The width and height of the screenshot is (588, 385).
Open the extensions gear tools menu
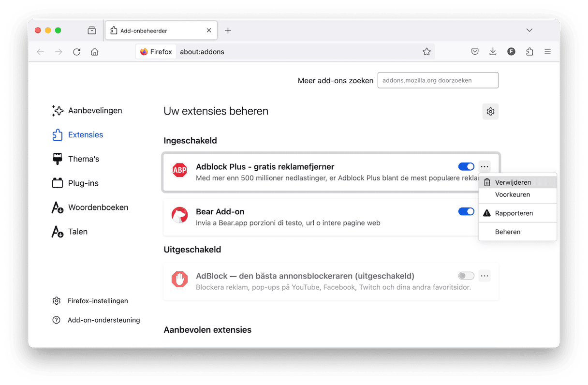pos(490,112)
